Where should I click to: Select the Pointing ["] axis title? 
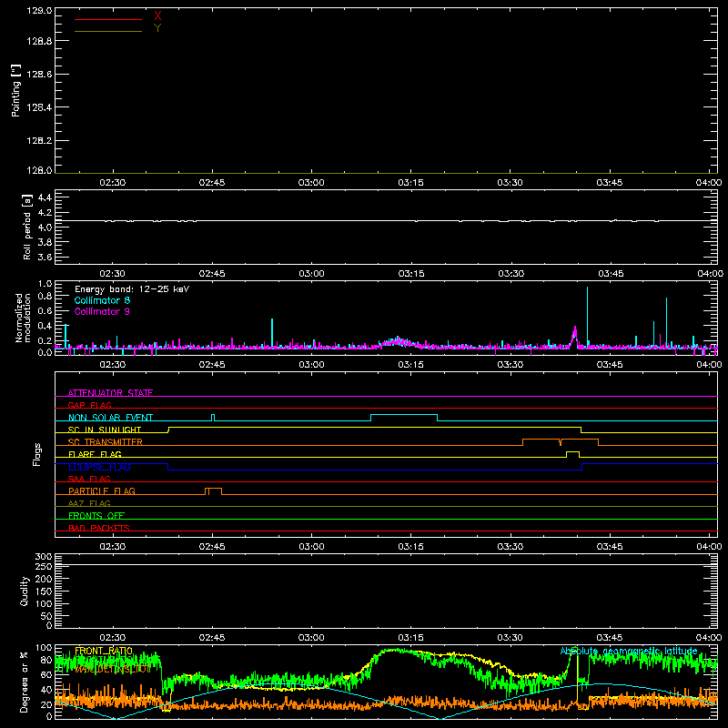16,90
